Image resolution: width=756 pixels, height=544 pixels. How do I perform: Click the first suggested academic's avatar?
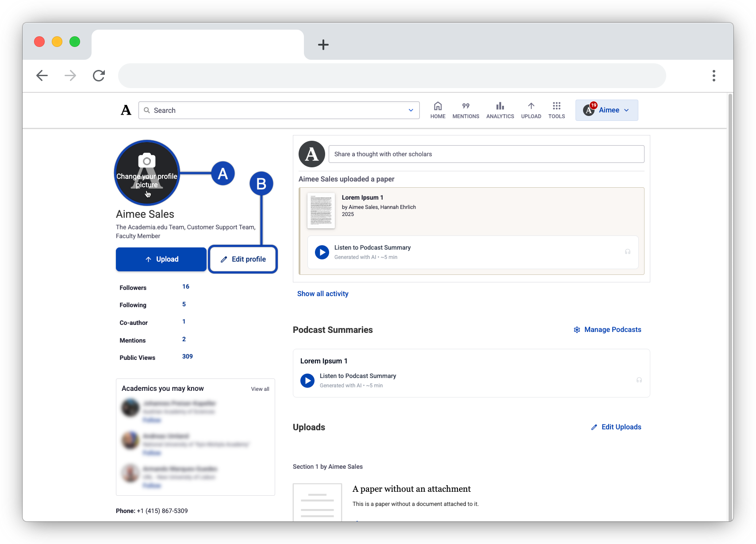130,408
